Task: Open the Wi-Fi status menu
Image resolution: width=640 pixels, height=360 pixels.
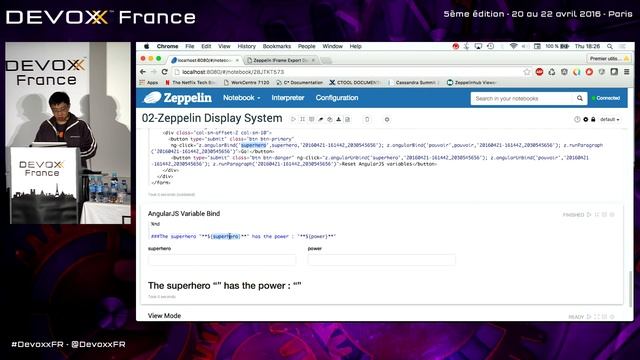Action: (513, 47)
